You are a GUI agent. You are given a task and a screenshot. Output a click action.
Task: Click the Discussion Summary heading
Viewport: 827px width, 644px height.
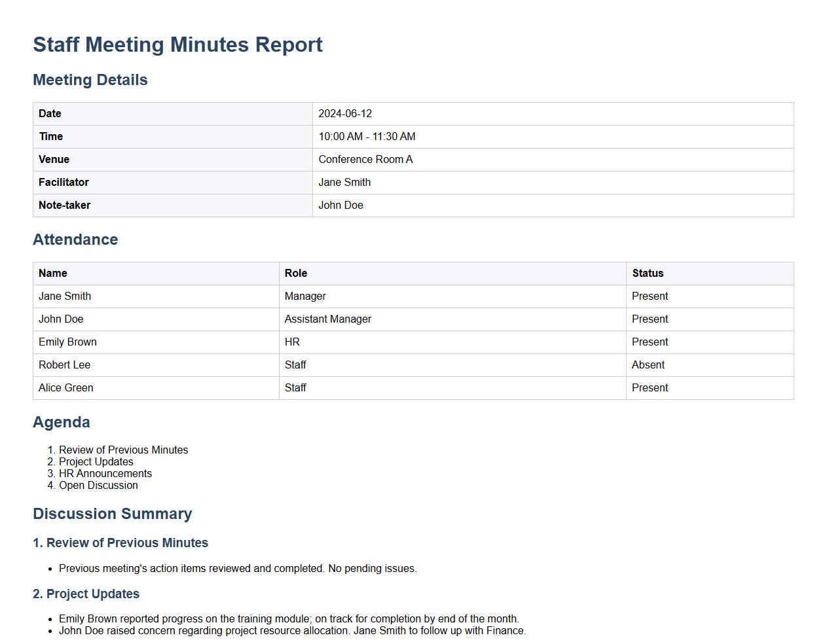click(113, 514)
